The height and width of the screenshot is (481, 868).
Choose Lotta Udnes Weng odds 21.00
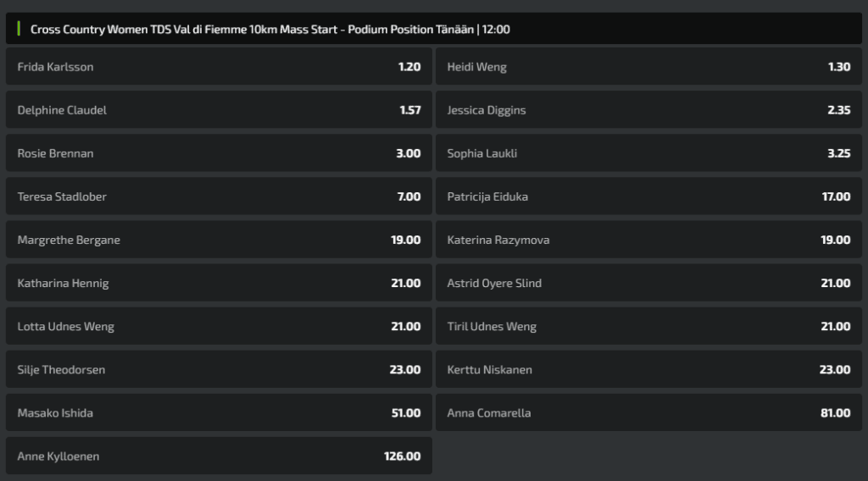(219, 326)
